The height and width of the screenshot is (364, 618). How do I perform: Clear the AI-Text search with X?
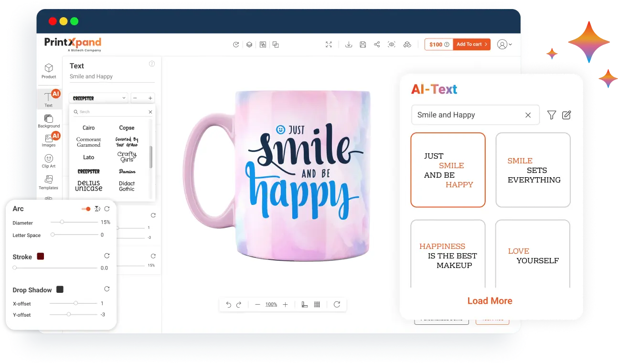point(528,115)
